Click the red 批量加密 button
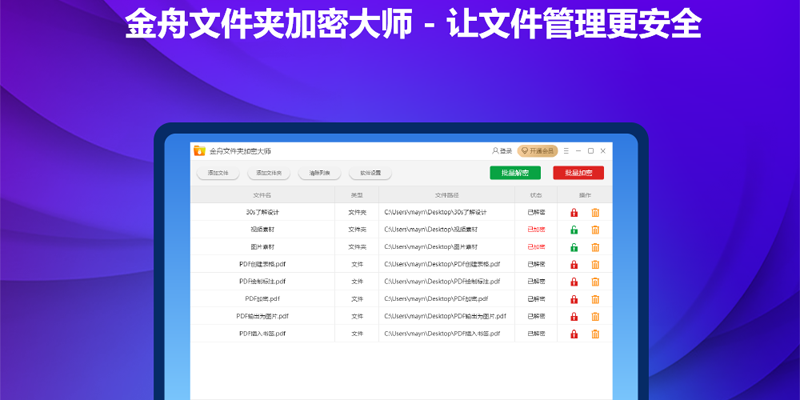Screen dimensions: 800x400 tap(579, 173)
